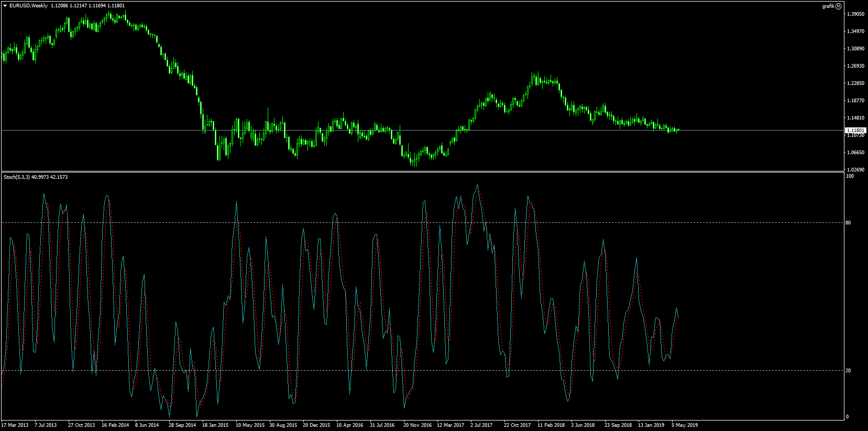Click the grafik expert advisor label
The image size is (868, 431).
point(828,6)
